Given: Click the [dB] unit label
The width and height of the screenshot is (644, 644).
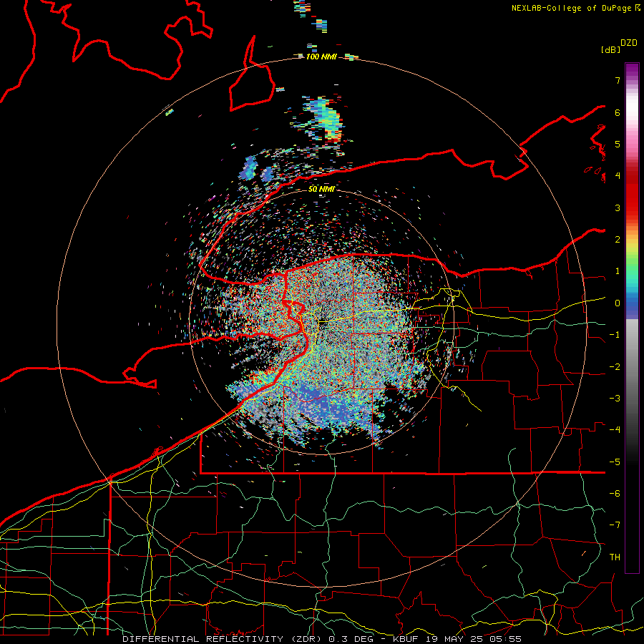Looking at the screenshot, I should point(610,49).
